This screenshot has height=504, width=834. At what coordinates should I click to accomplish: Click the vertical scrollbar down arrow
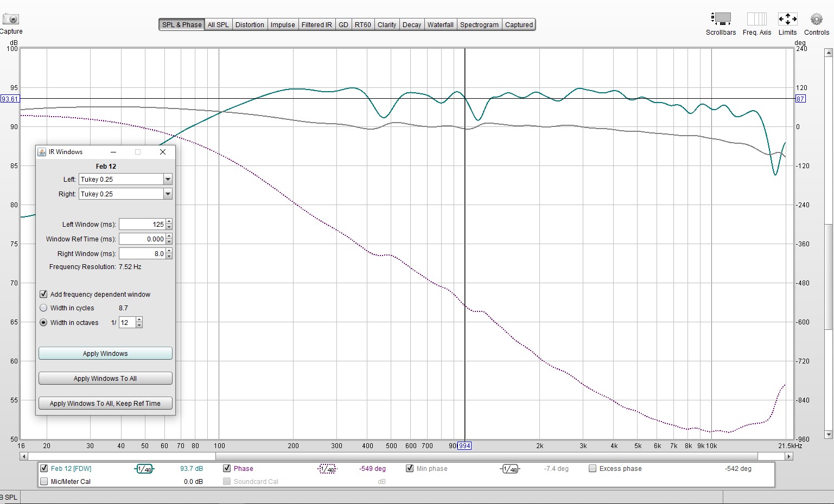point(828,435)
